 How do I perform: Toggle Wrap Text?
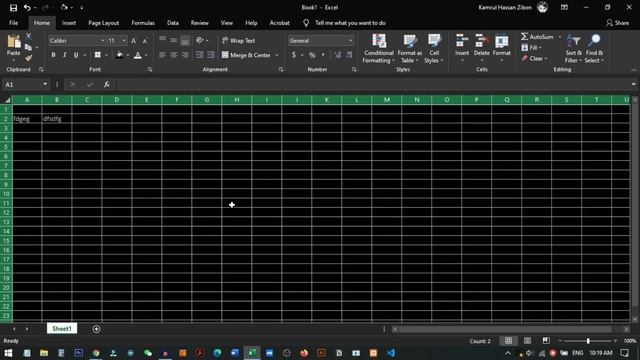239,40
